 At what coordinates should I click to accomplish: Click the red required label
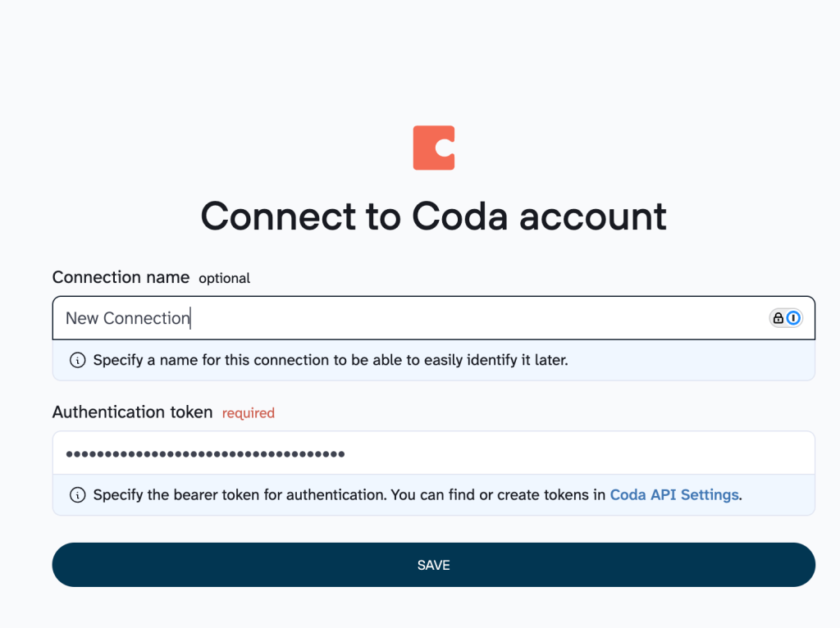tap(248, 412)
